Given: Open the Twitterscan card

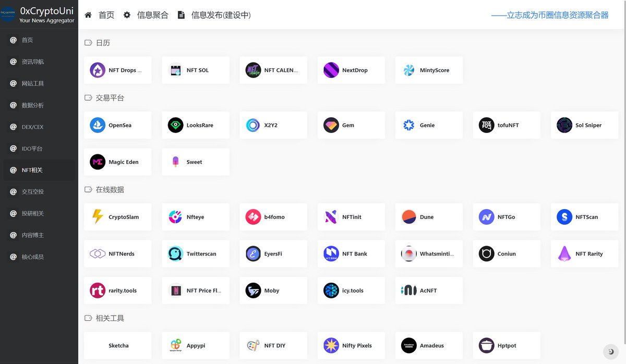Looking at the screenshot, I should click(x=196, y=254).
